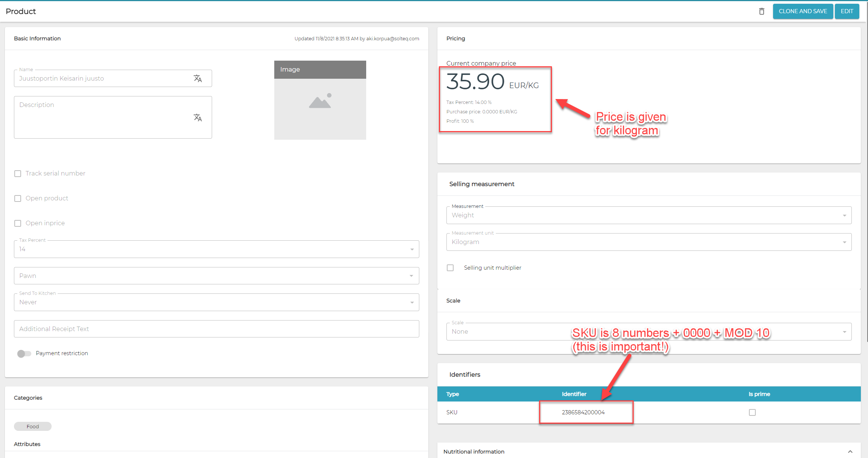
Task: Tick the Open inprice checkbox
Action: tap(18, 223)
